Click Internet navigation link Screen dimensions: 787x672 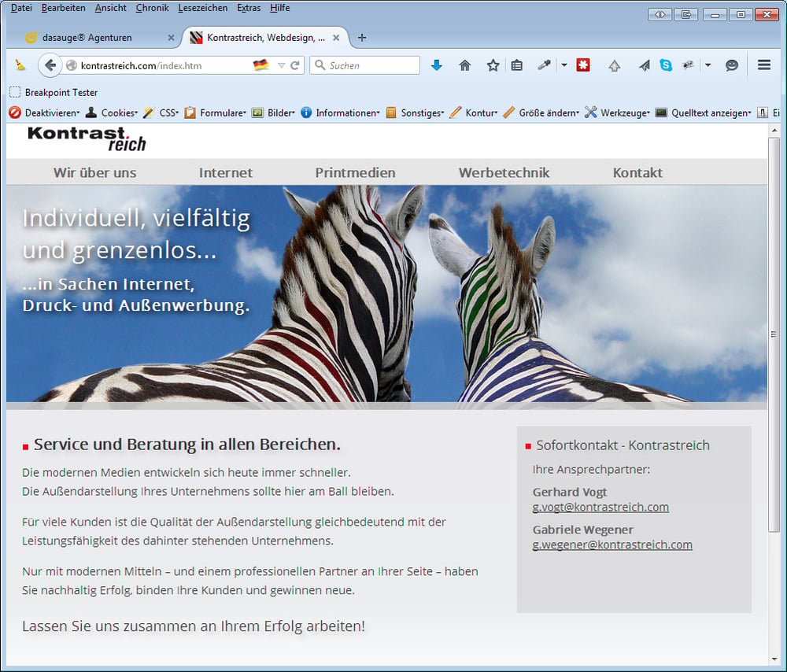pos(225,172)
